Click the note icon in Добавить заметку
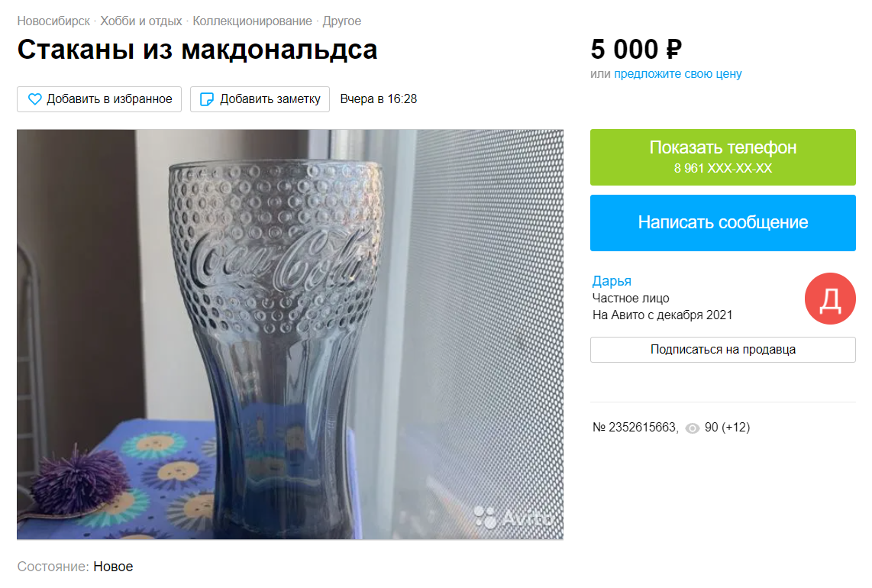The height and width of the screenshot is (588, 872). tap(206, 99)
